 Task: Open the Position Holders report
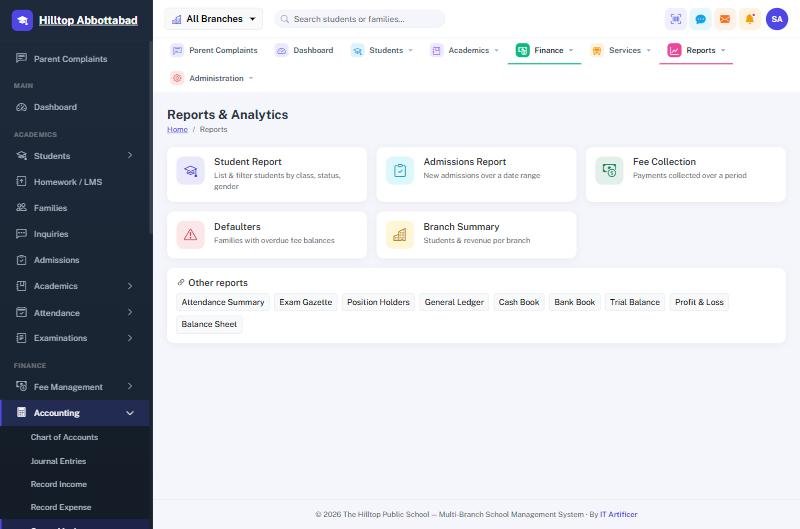pos(378,302)
